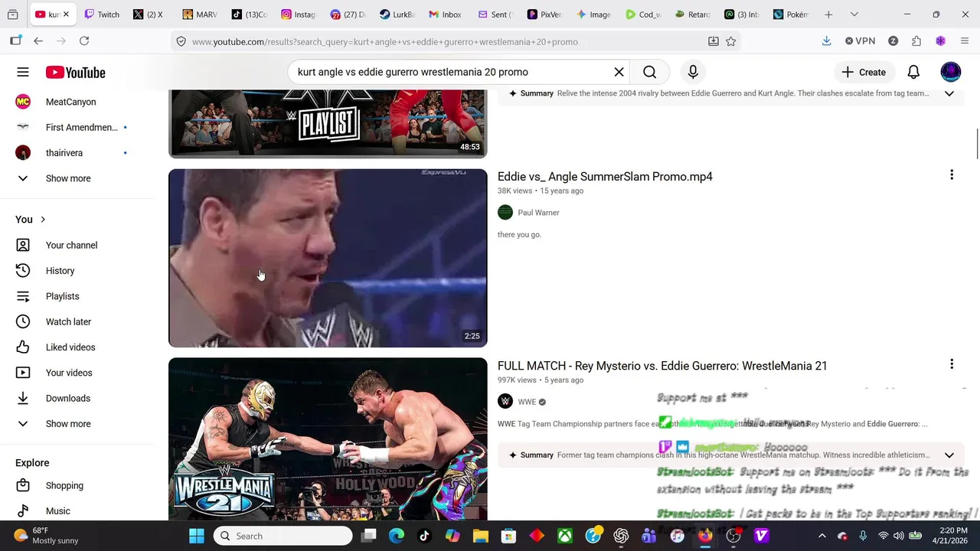Open Microsoft Edge from the taskbar

[x=396, y=536]
